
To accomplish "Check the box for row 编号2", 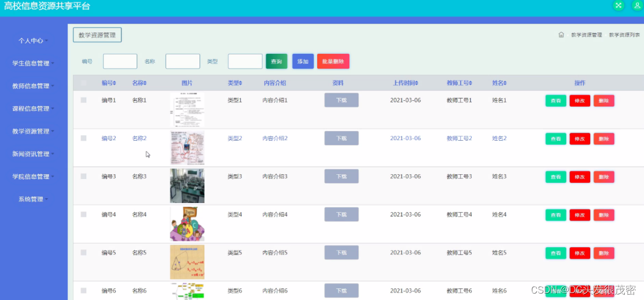I will (84, 138).
